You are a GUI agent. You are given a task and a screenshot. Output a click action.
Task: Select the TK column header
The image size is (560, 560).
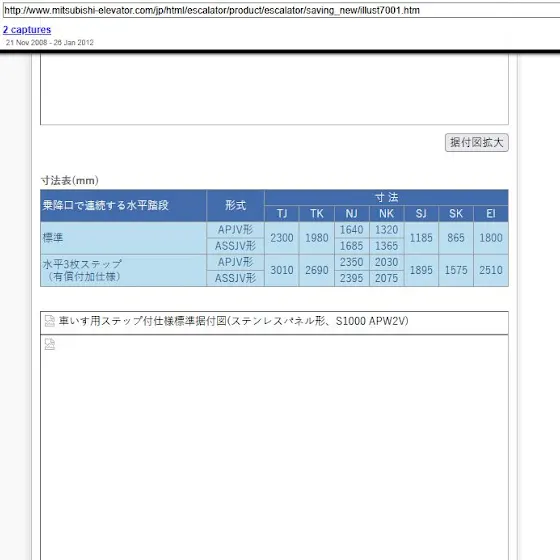coord(317,214)
